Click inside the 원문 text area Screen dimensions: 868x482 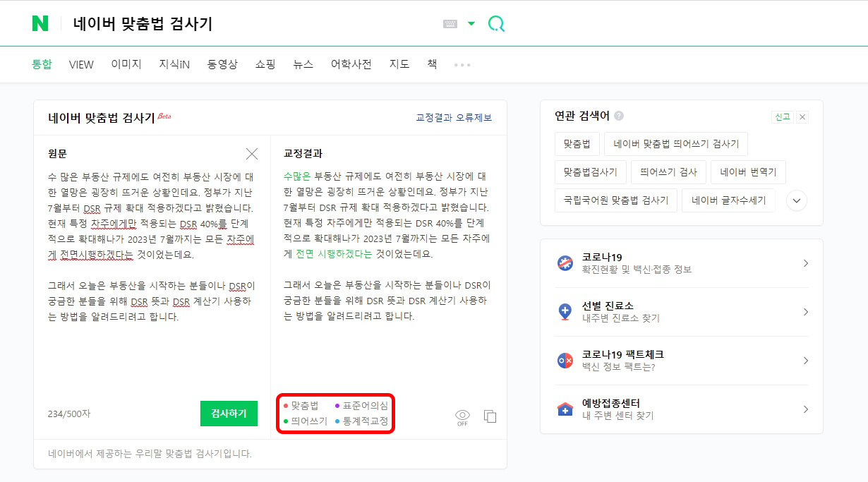152,247
